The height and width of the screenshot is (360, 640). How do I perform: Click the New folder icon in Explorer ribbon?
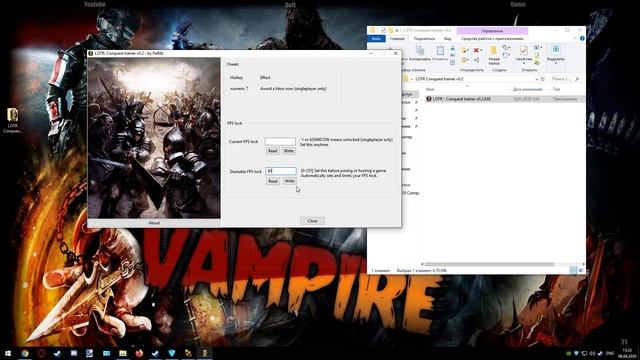[x=493, y=50]
